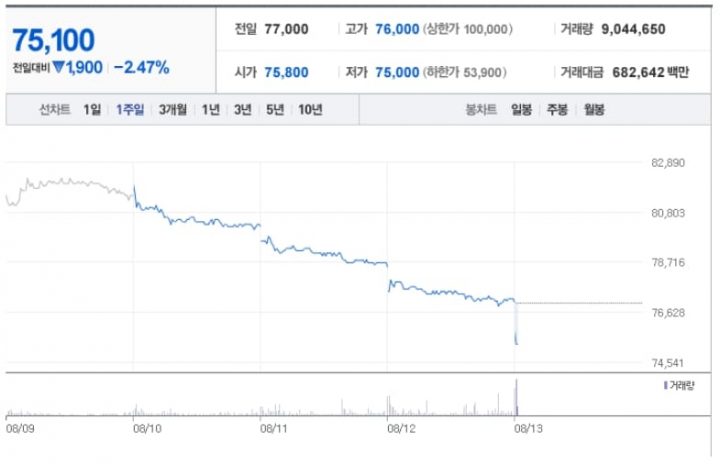Click the 08/12 date axis label
The image size is (720, 464).
(401, 429)
